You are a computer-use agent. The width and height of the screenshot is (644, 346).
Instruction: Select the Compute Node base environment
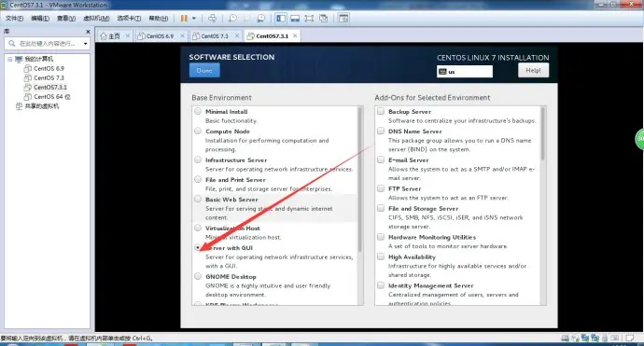pos(198,131)
